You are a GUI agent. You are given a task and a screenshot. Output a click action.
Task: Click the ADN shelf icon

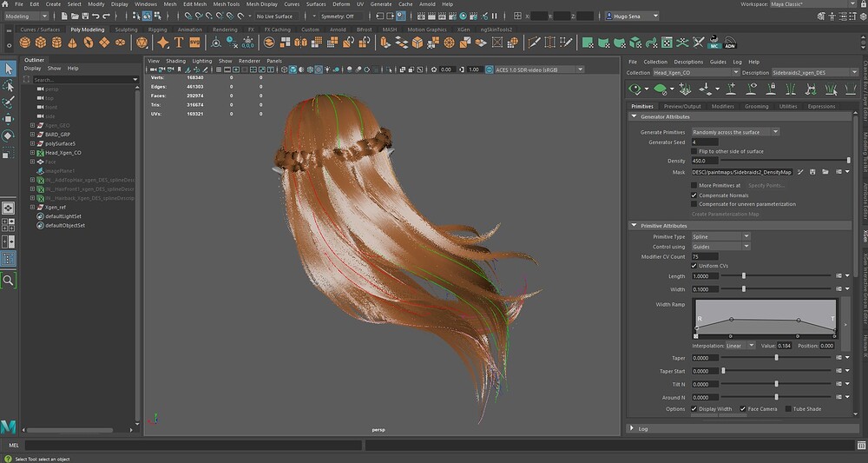click(730, 42)
